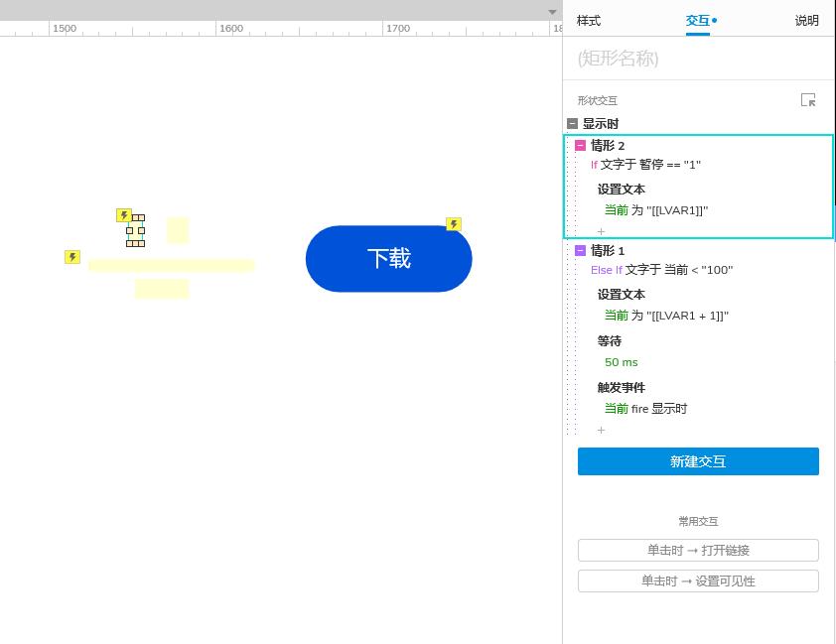836x644 pixels.
Task: Select the 等待 action
Action: tap(610, 341)
